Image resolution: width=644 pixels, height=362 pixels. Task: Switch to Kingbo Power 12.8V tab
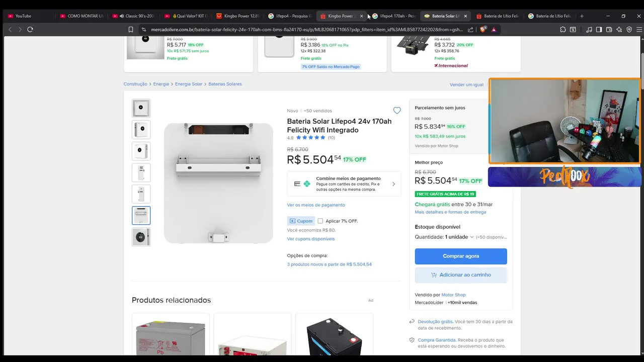pyautogui.click(x=238, y=16)
